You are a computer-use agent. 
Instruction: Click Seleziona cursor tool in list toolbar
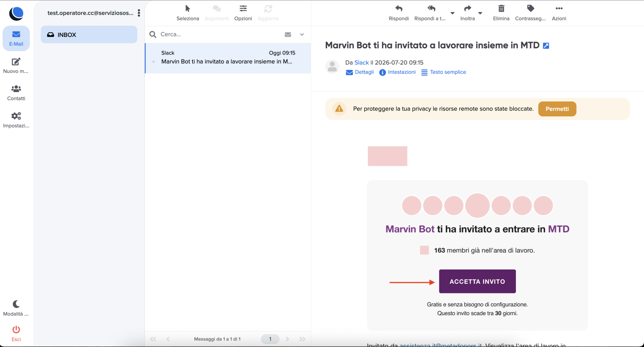pyautogui.click(x=188, y=13)
